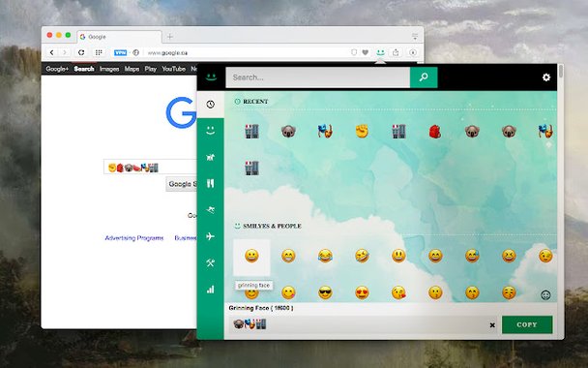
Task: Reload the Google page
Action: pos(81,52)
